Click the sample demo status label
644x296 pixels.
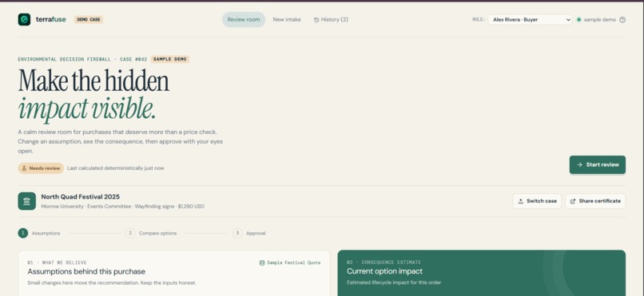pos(599,20)
